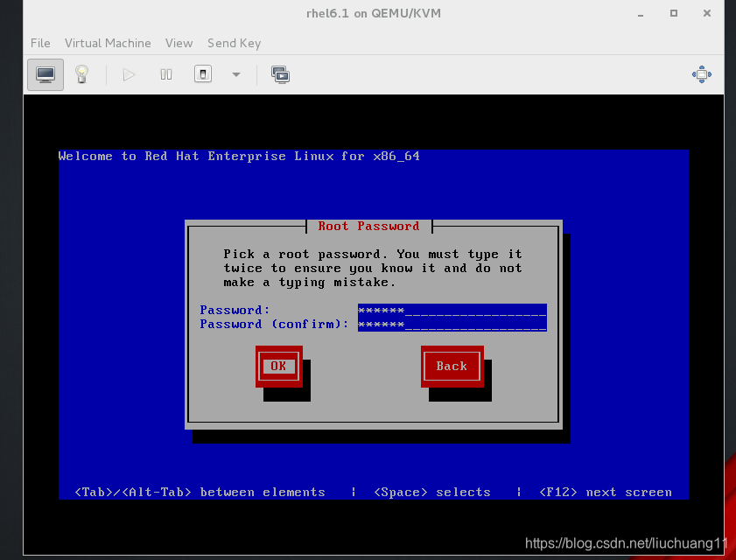Open the manage VM snapshots icon
Screen dimensions: 736x560
[x=280, y=74]
